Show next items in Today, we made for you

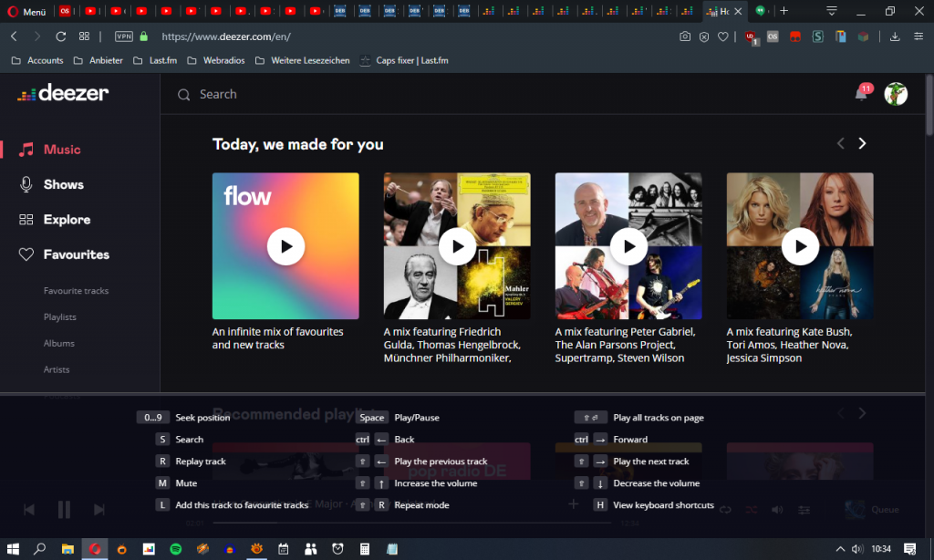[x=862, y=143]
